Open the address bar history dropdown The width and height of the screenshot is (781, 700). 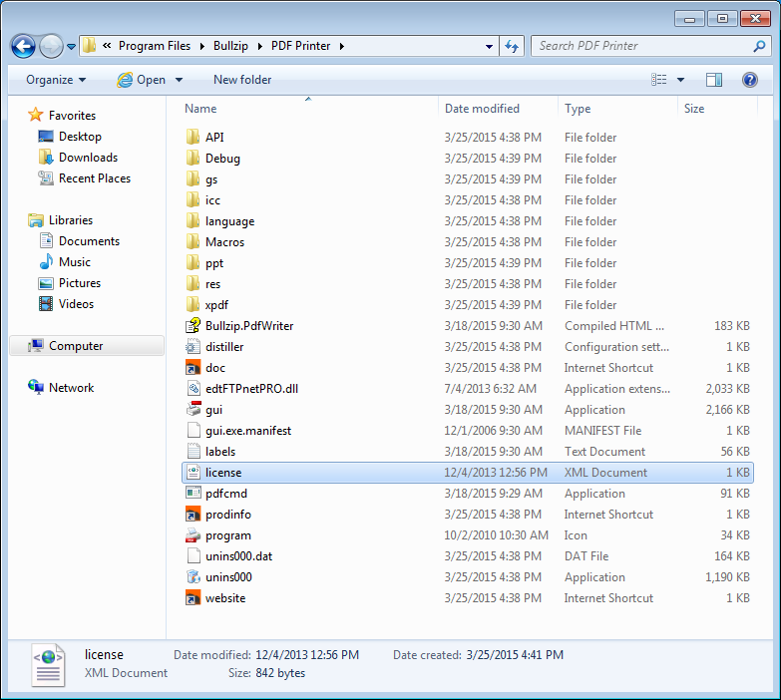(489, 46)
